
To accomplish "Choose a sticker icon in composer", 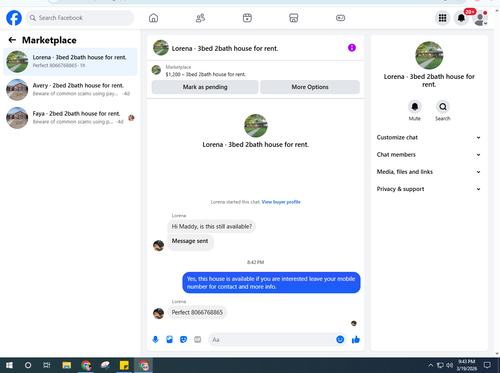I will tap(183, 340).
